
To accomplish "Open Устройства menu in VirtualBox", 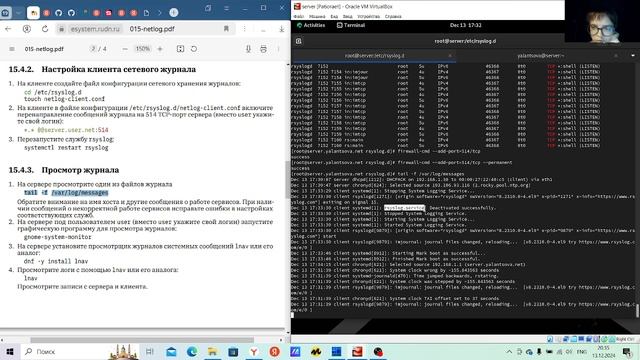I will pos(369,17).
